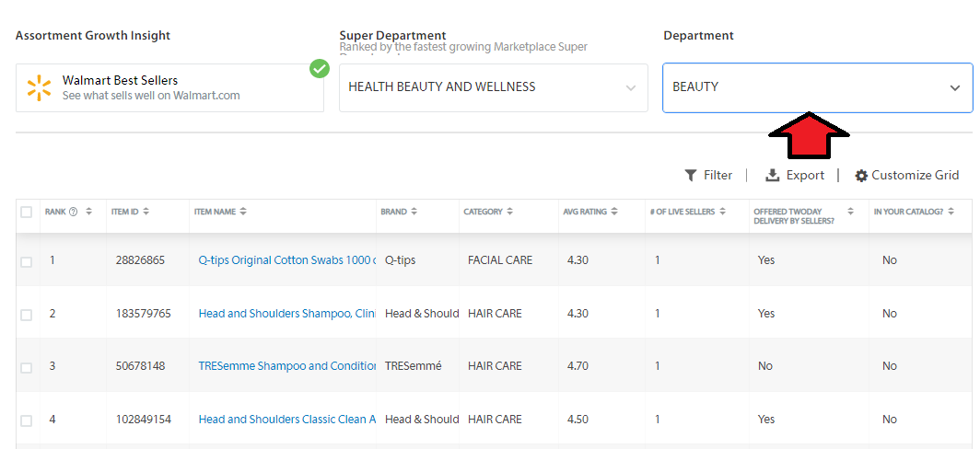Select checkbox for TRESemme row
Viewport: 980px width, 449px height.
pyautogui.click(x=26, y=367)
